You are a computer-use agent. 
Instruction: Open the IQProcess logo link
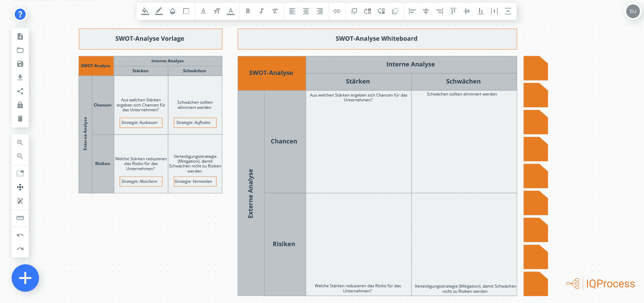(x=601, y=283)
